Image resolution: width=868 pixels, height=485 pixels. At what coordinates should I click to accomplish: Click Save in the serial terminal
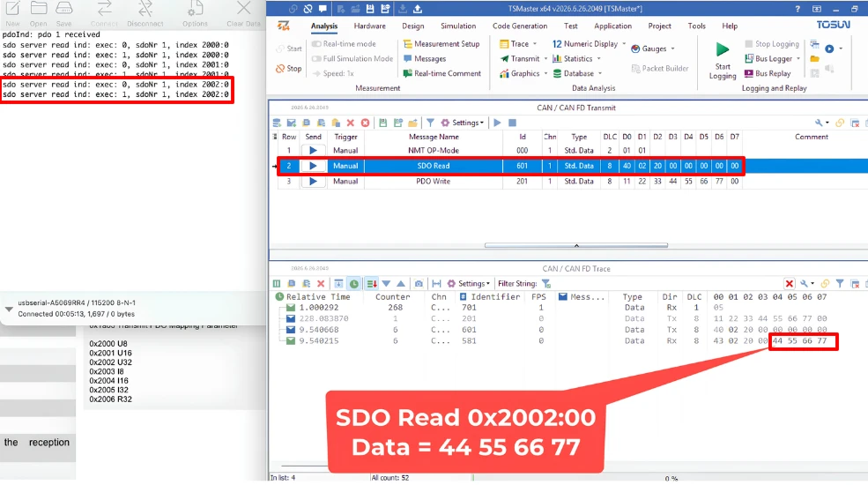(63, 14)
